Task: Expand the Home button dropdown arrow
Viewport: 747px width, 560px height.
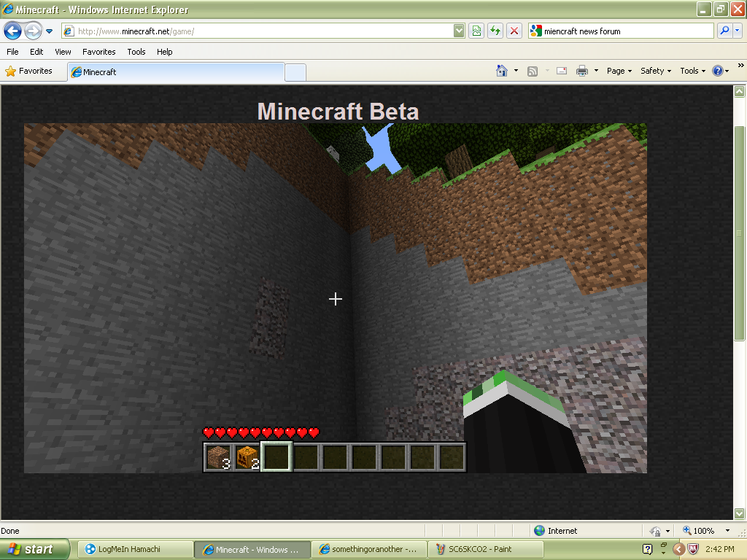Action: (516, 71)
